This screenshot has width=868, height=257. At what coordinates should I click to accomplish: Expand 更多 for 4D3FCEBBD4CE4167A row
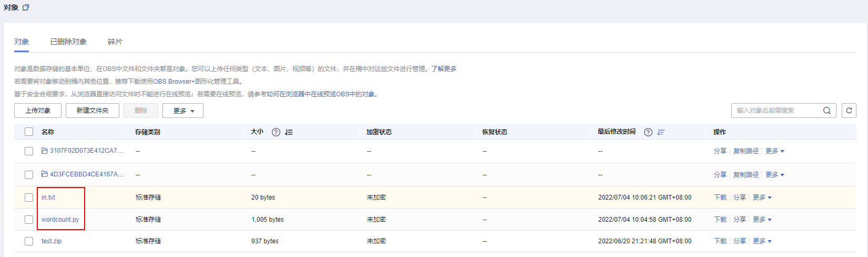click(775, 175)
